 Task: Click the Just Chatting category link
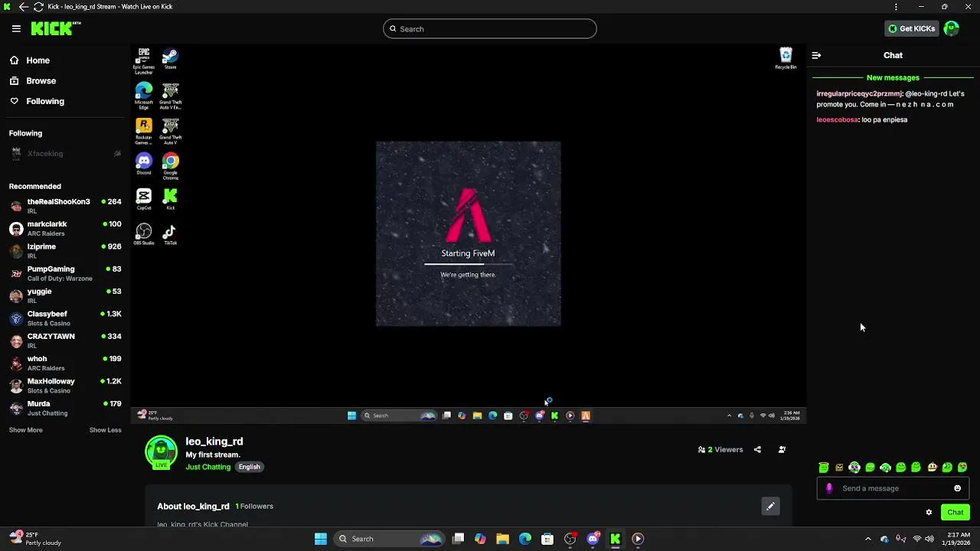(207, 467)
